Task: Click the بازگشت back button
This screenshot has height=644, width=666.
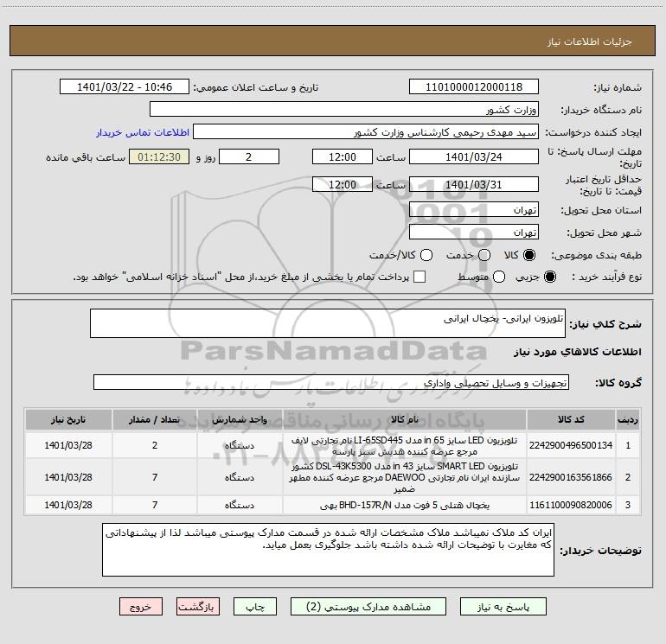Action: pyautogui.click(x=198, y=607)
